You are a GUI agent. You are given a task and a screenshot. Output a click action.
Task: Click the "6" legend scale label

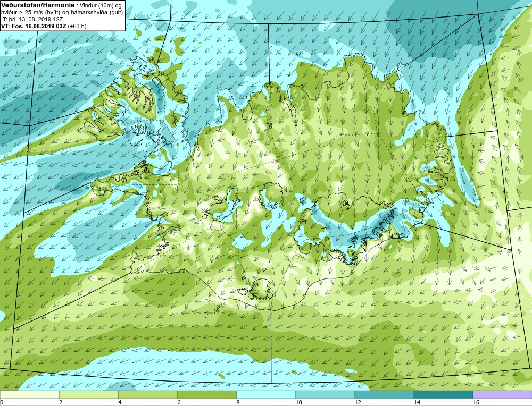[x=179, y=402]
